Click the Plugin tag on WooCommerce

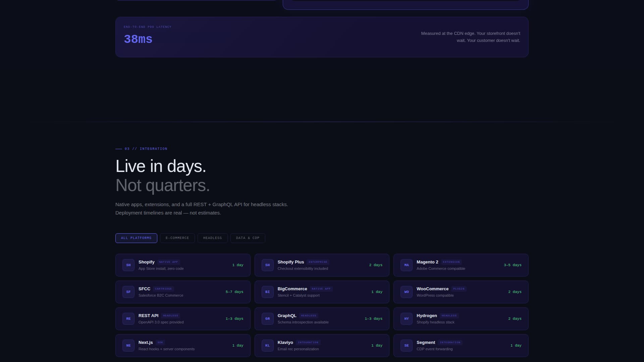[x=459, y=289]
